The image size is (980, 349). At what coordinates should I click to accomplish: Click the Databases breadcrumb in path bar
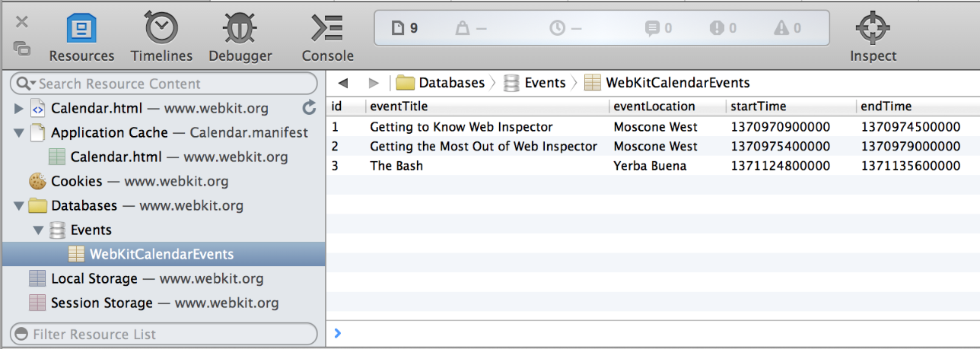pyautogui.click(x=450, y=83)
